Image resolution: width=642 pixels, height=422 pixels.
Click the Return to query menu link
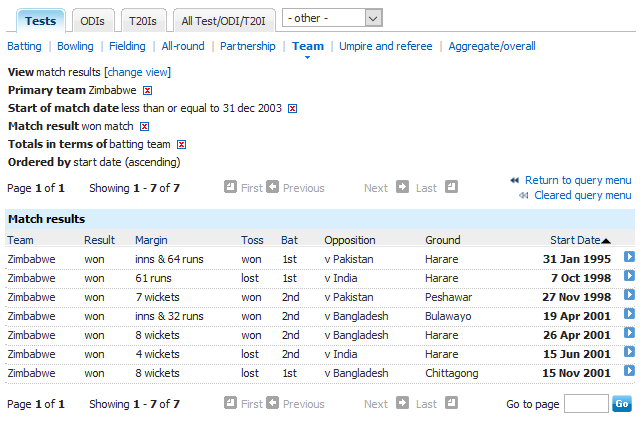(577, 180)
